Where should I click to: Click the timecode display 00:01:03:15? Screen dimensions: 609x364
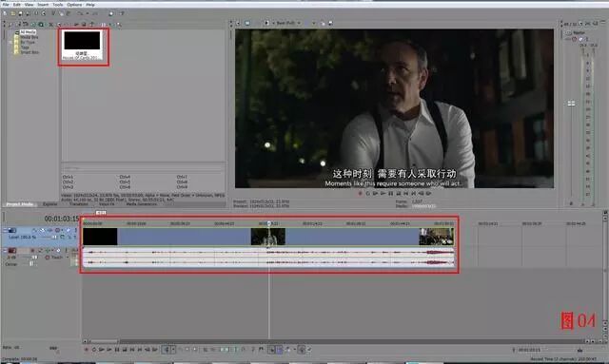[x=61, y=219]
